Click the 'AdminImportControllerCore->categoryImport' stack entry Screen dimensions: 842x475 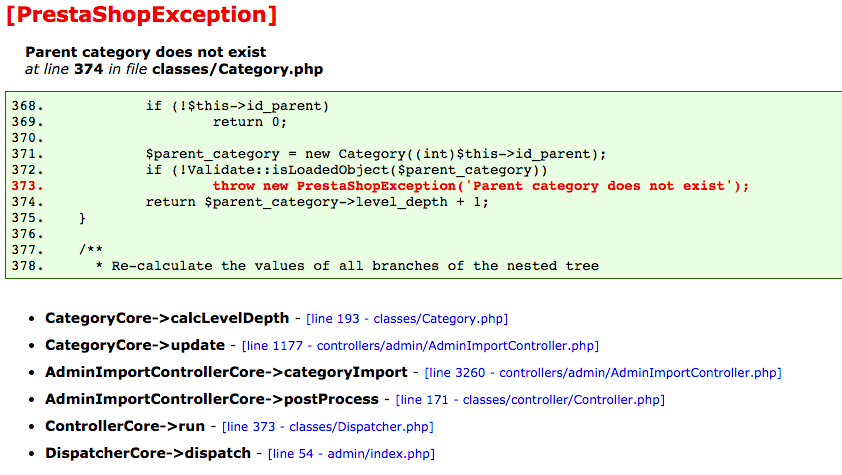click(x=226, y=372)
